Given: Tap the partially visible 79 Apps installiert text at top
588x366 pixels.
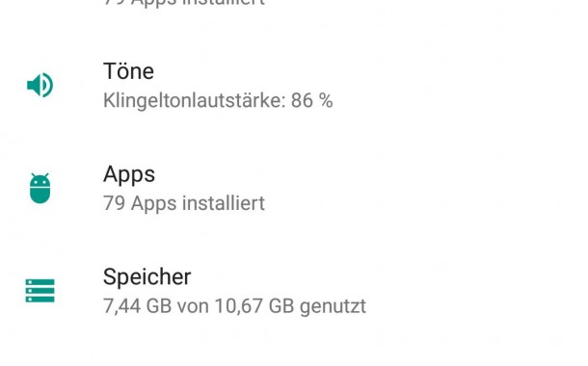Looking at the screenshot, I should (x=184, y=3).
